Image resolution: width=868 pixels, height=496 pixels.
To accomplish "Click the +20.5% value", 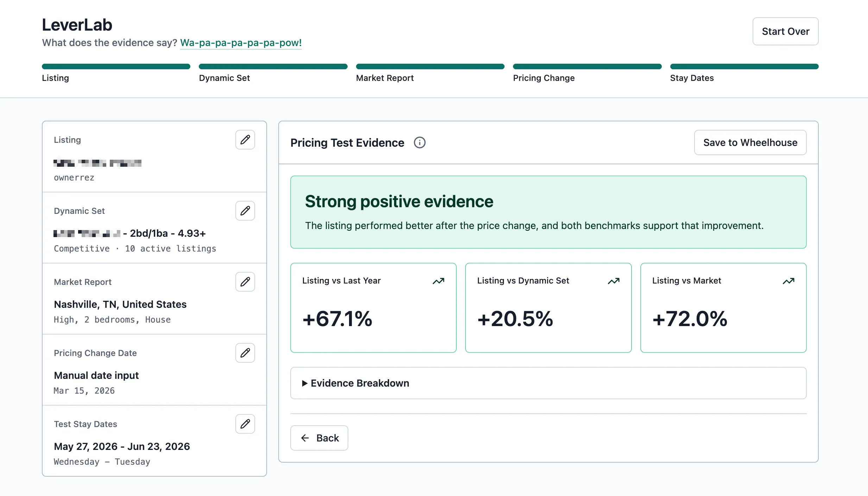I will pyautogui.click(x=515, y=319).
